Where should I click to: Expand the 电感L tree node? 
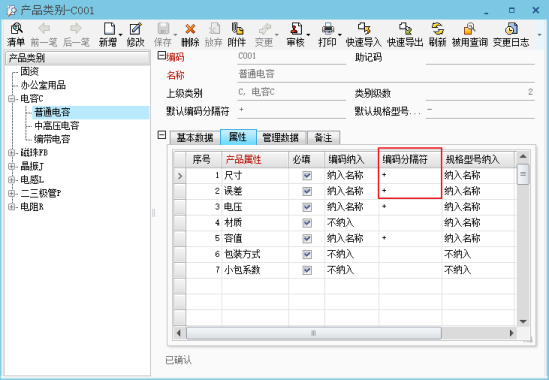12,180
